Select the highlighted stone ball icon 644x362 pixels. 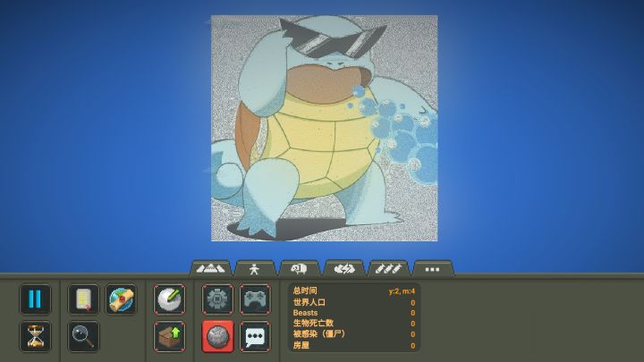point(217,337)
